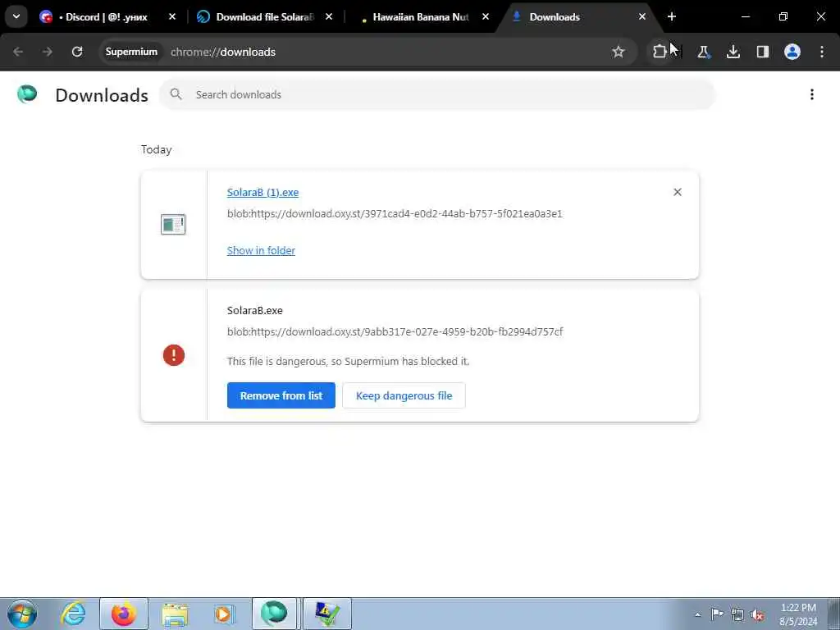Focus the Search downloads field
Image resolution: width=840 pixels, height=630 pixels.
pyautogui.click(x=436, y=94)
